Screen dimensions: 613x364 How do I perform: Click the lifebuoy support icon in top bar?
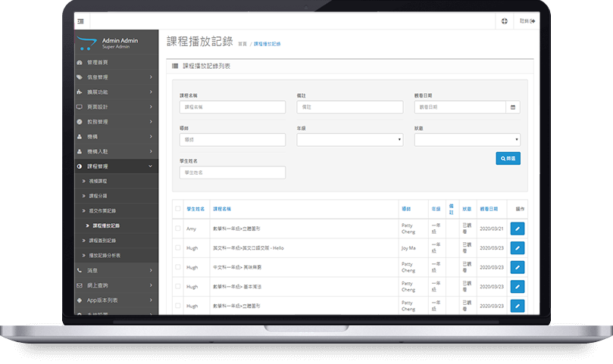point(505,20)
